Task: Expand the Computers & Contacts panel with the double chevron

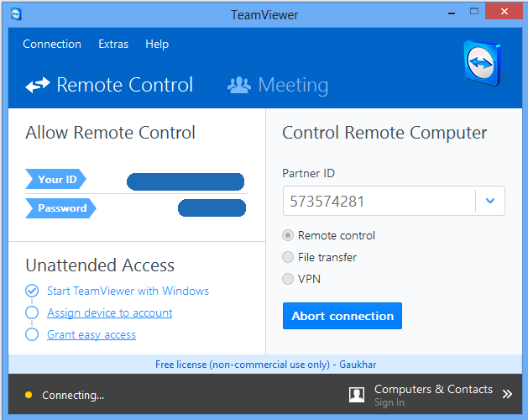Action: point(507,394)
